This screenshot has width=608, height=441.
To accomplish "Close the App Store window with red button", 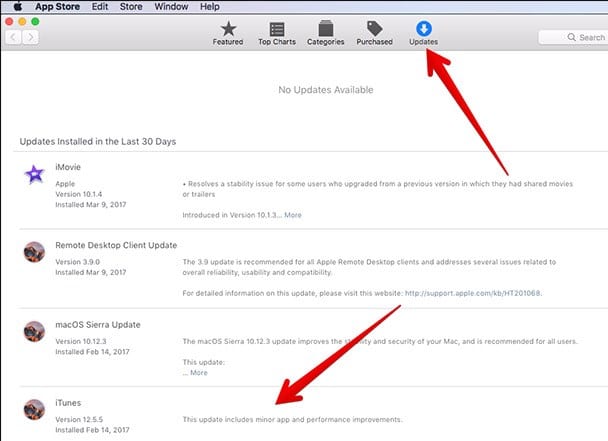I will pos(9,21).
